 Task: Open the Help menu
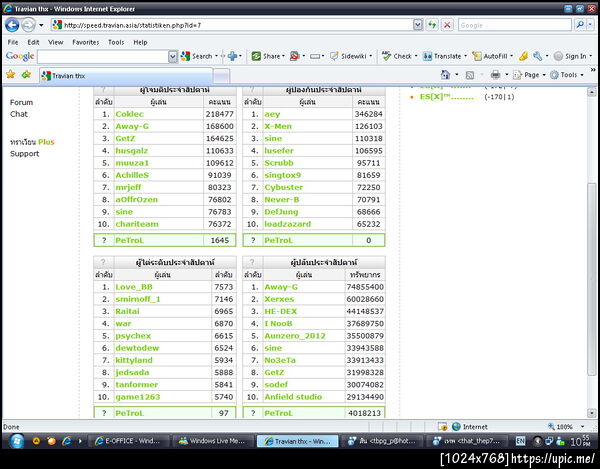(x=140, y=42)
